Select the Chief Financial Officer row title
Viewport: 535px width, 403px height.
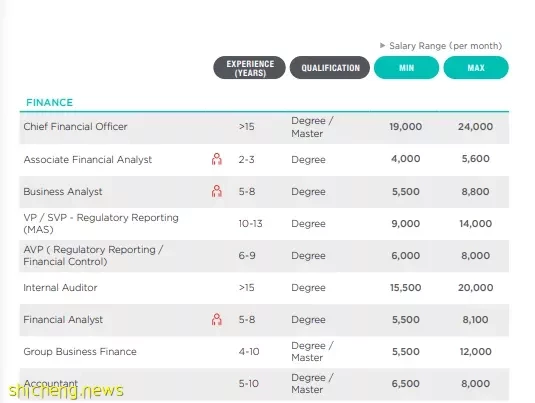(x=75, y=127)
